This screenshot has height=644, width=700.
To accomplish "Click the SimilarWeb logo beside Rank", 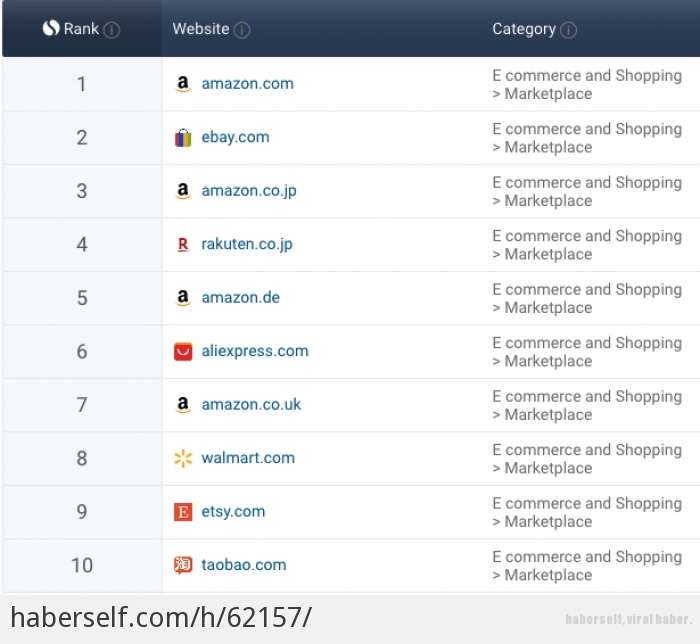I will (x=51, y=28).
